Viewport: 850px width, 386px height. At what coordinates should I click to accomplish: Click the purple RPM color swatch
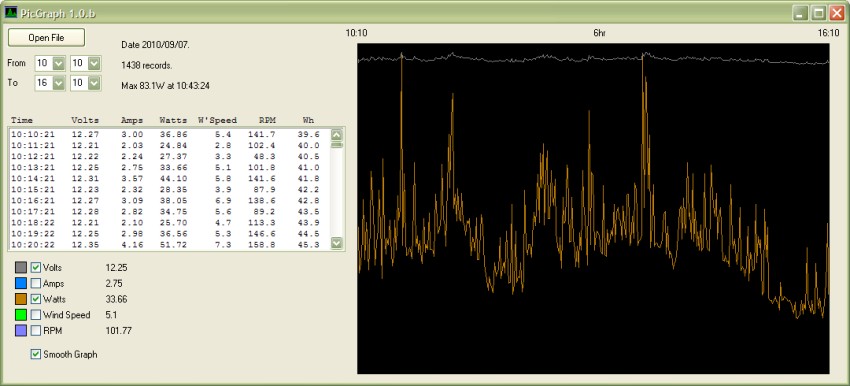[21, 330]
